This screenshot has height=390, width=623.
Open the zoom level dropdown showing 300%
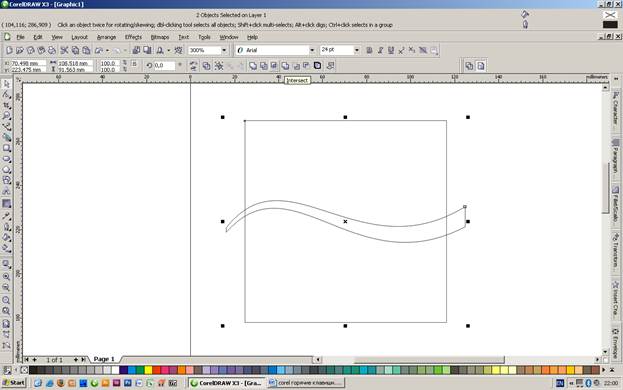coord(224,50)
